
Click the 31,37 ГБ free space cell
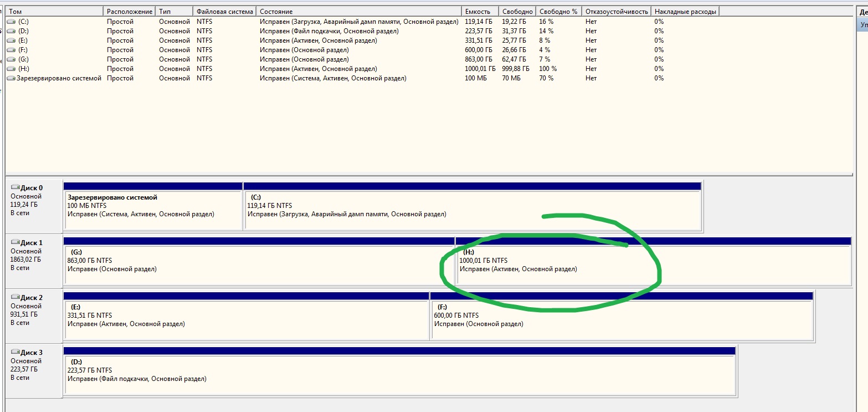click(514, 31)
